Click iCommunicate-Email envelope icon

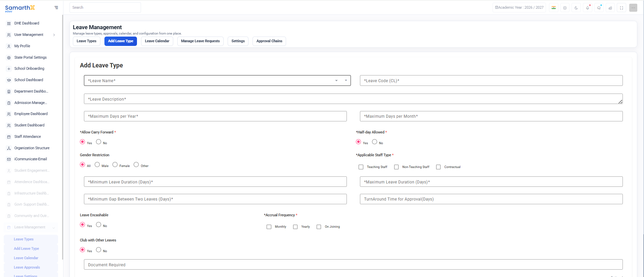click(9, 159)
